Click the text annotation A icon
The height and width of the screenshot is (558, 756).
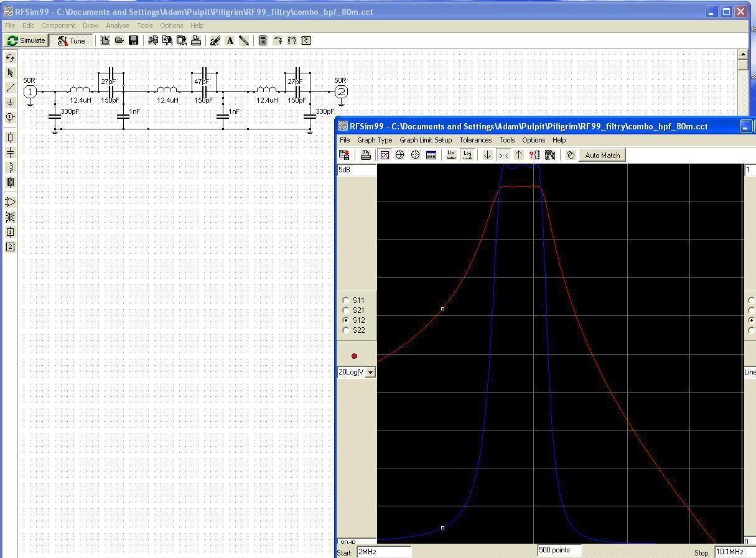(x=230, y=40)
